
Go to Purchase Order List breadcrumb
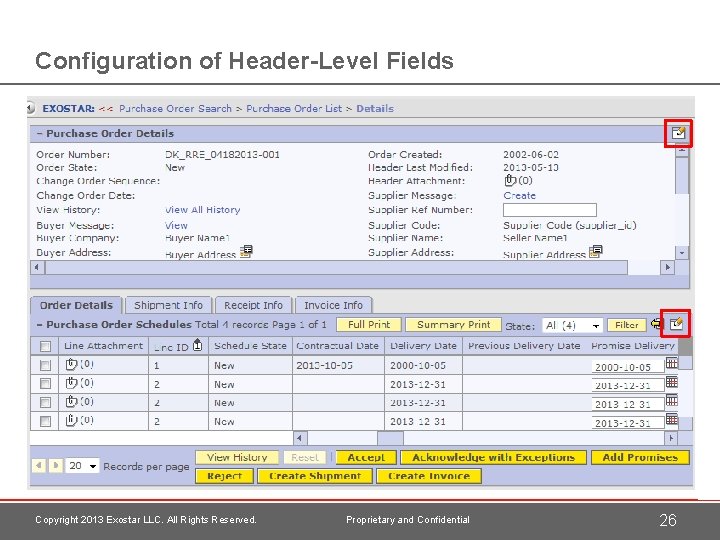click(294, 108)
